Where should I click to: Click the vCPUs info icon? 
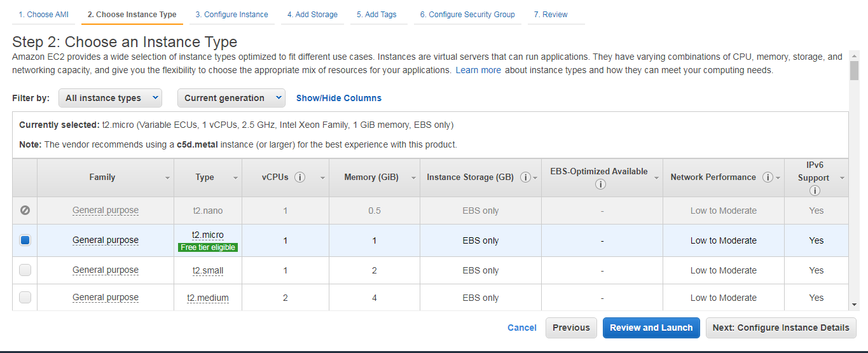point(300,177)
